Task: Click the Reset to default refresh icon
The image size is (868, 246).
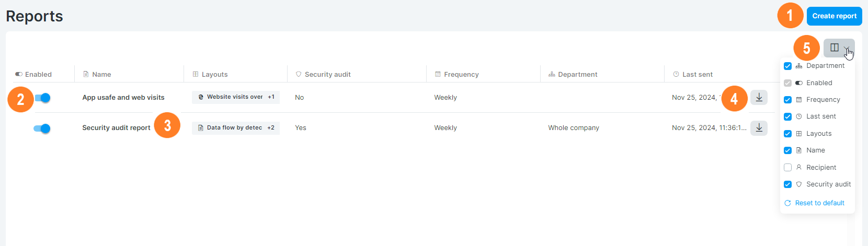Action: 787,203
